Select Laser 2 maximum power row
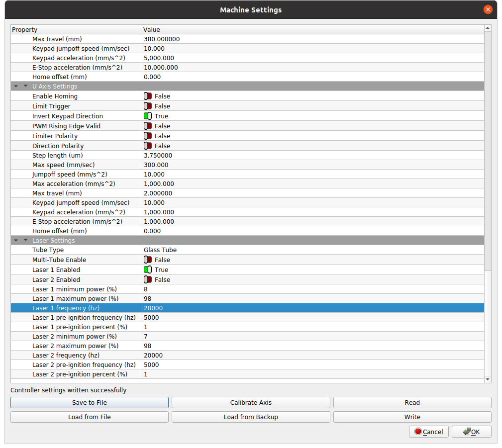 point(247,346)
